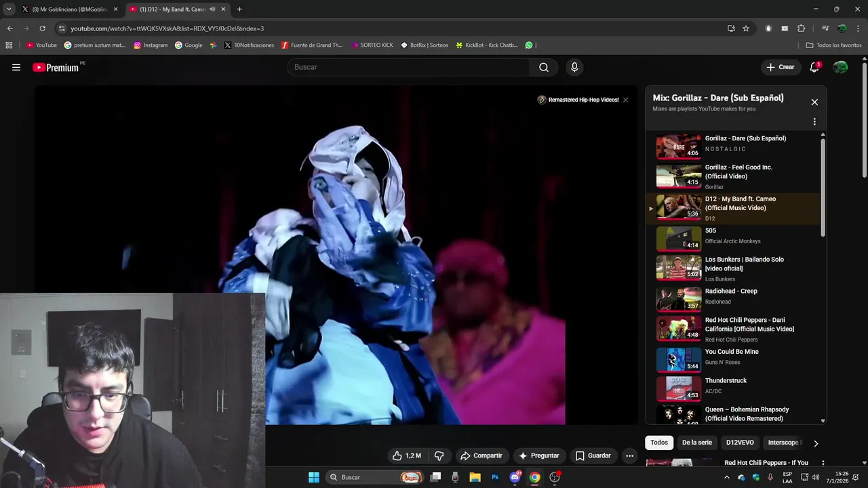Open the Windows Start menu
The image size is (868, 488).
point(314,477)
